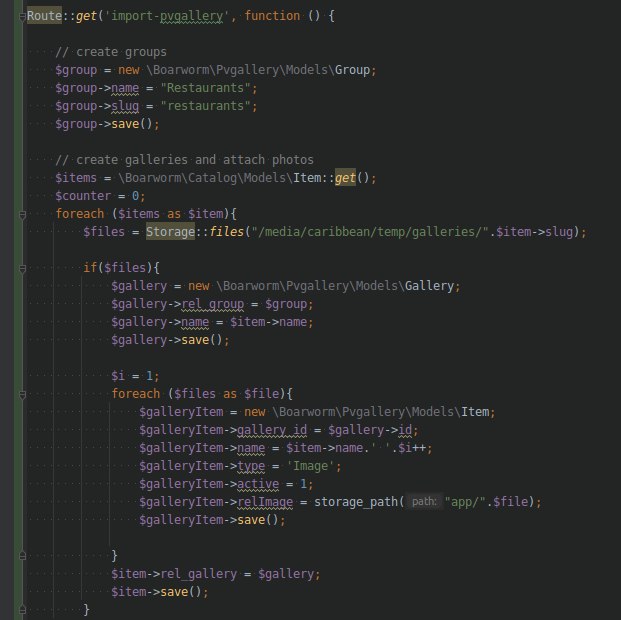
Task: Click the "$i++" increment expression
Action: [412, 448]
